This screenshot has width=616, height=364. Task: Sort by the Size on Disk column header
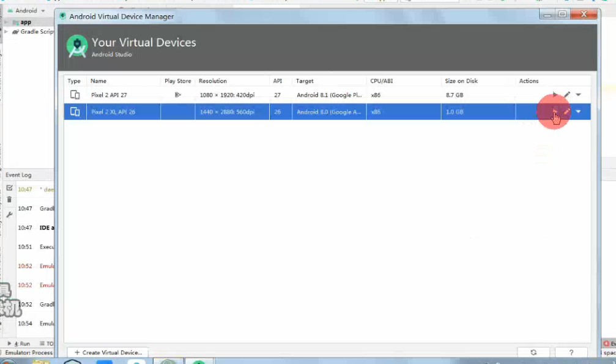pos(461,81)
